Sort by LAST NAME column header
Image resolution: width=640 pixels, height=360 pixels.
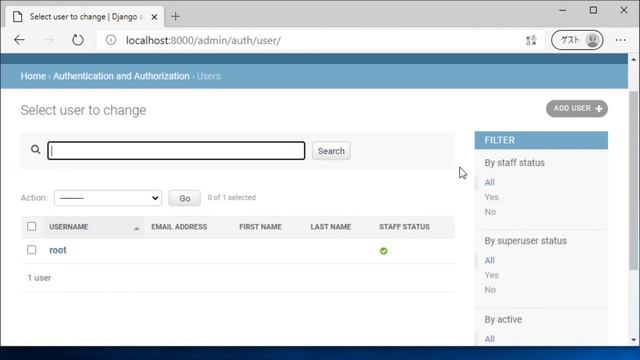point(331,227)
